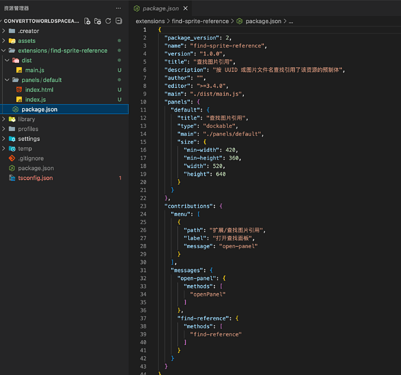The image size is (401, 375).
Task: Click the extensions breadcrumb segment
Action: 150,21
